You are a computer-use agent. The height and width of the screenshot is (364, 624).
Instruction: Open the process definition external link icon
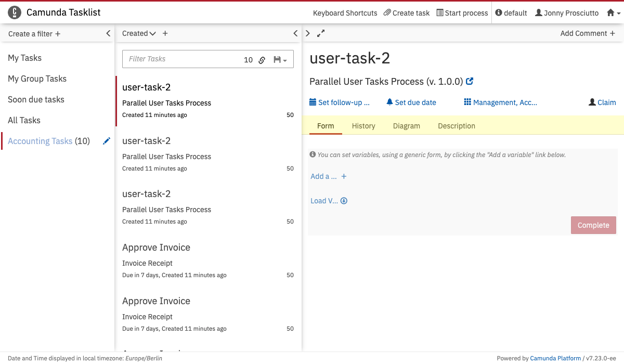[x=470, y=82]
